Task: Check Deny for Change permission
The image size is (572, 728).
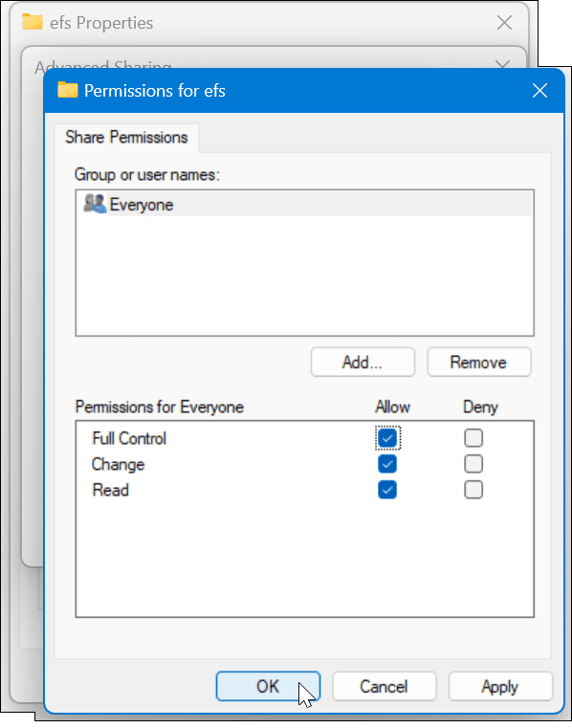Action: 473,464
